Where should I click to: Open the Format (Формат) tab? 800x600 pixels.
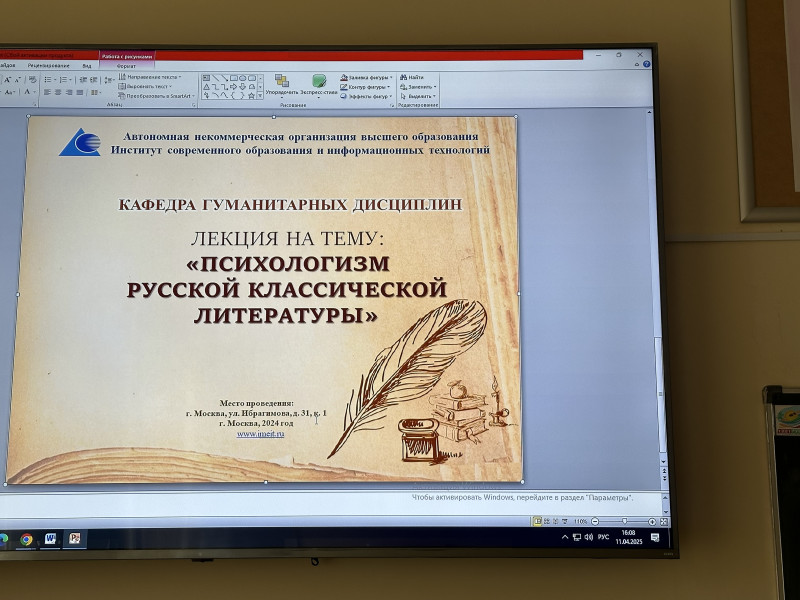(126, 66)
